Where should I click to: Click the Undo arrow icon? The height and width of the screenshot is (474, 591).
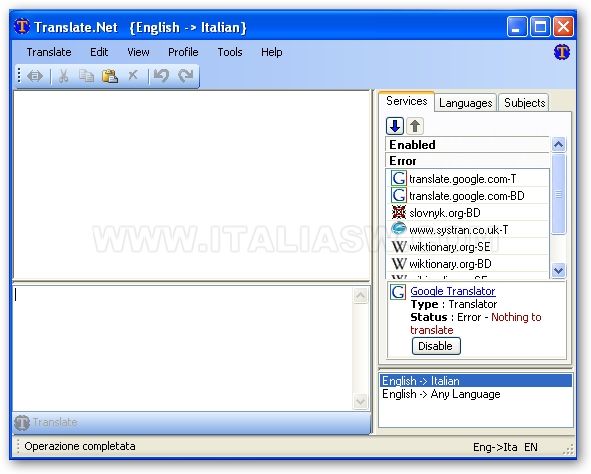pos(161,76)
